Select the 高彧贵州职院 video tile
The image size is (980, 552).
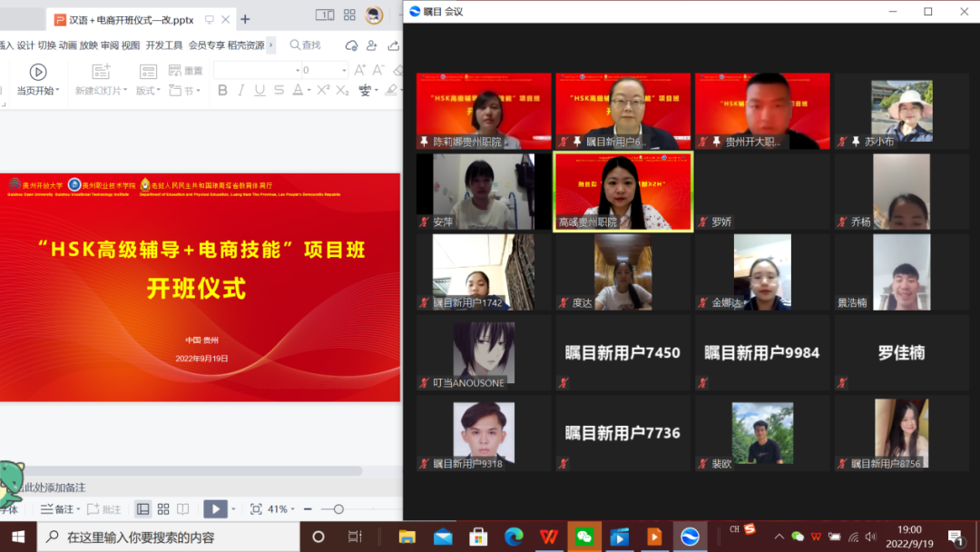(622, 192)
